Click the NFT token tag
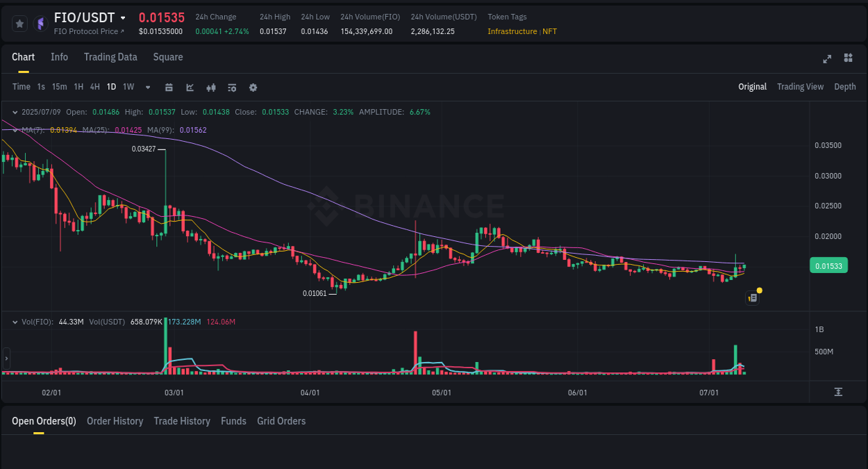868x469 pixels. click(549, 31)
